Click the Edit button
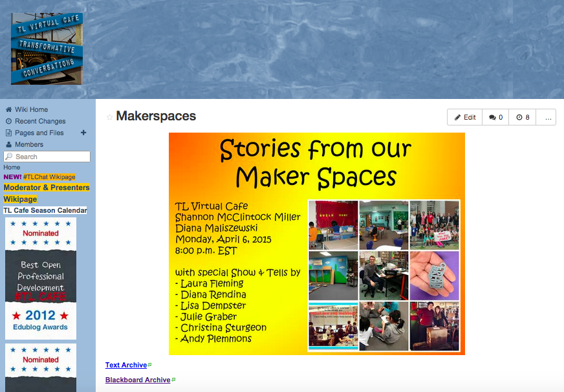The width and height of the screenshot is (564, 392). pyautogui.click(x=465, y=117)
